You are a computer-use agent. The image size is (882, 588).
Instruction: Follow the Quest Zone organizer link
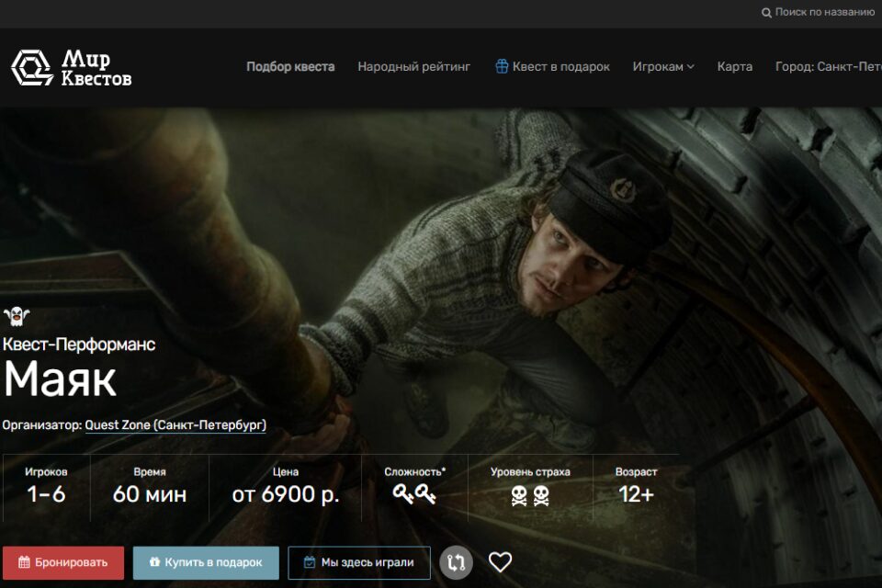click(175, 425)
